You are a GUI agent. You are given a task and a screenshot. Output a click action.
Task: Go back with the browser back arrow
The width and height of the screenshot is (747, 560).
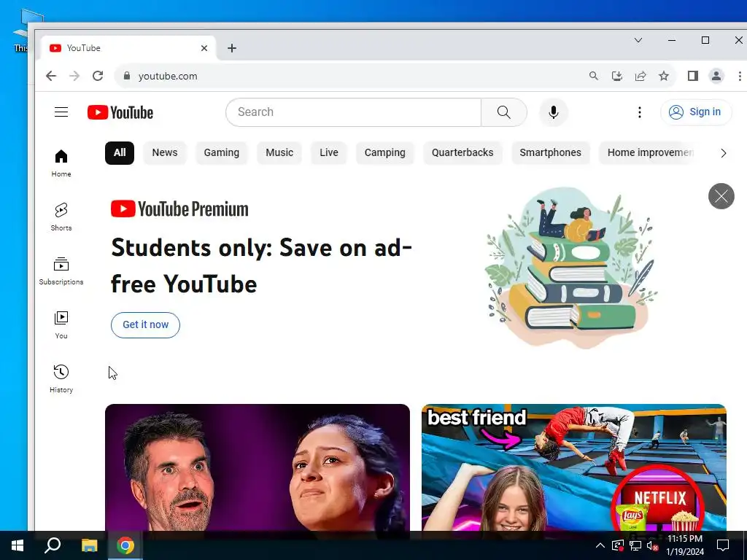(51, 76)
